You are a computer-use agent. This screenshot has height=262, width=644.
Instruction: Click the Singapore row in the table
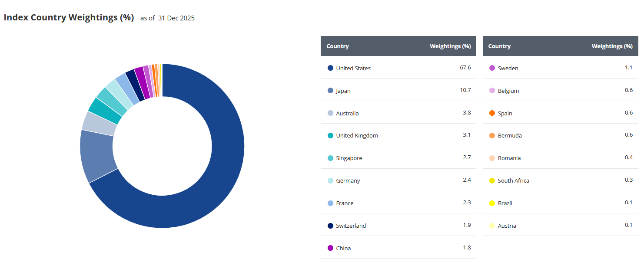click(x=398, y=158)
